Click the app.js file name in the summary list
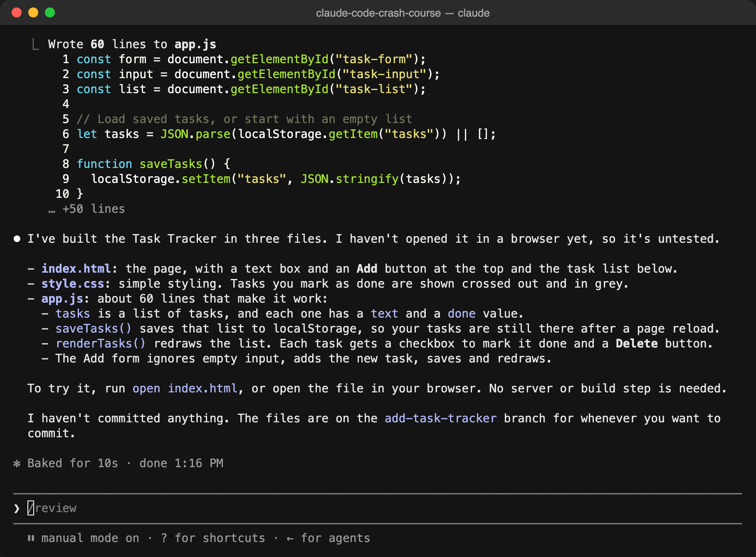This screenshot has width=756, height=557. point(62,298)
